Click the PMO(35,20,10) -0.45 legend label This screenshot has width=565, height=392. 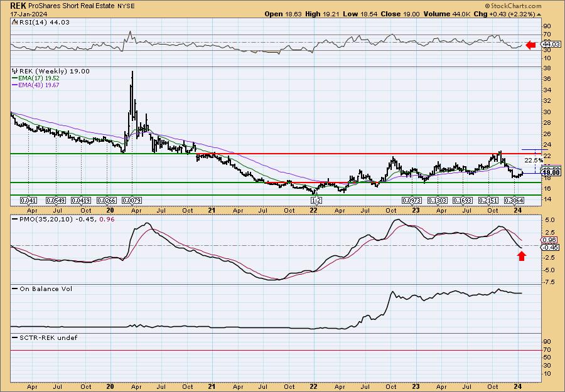[x=57, y=219]
